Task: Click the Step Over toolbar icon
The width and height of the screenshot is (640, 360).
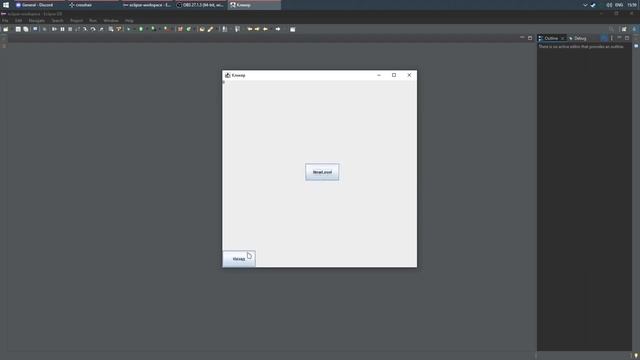Action: coord(93,29)
